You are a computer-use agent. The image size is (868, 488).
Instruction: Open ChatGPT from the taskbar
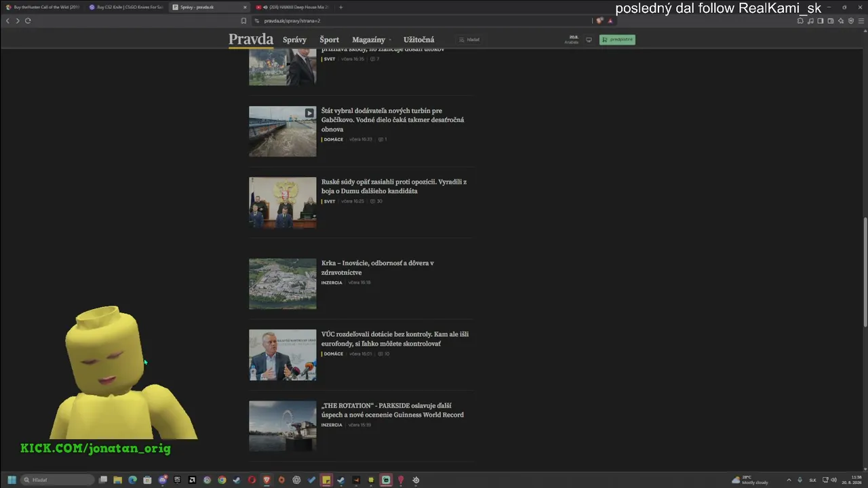pyautogui.click(x=296, y=480)
